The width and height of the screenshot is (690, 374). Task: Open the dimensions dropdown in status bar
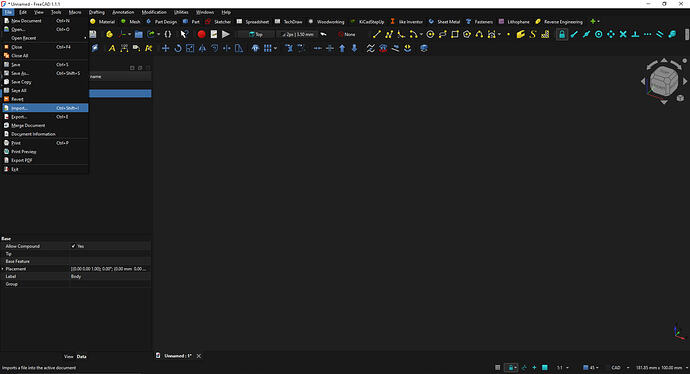[661, 367]
